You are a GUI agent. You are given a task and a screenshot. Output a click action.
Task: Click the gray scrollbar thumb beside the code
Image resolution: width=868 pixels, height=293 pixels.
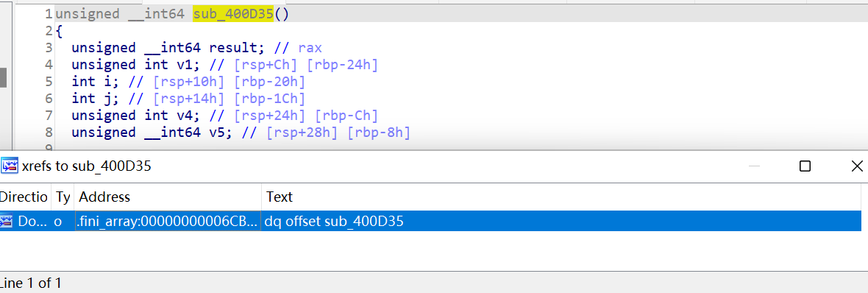(4, 77)
